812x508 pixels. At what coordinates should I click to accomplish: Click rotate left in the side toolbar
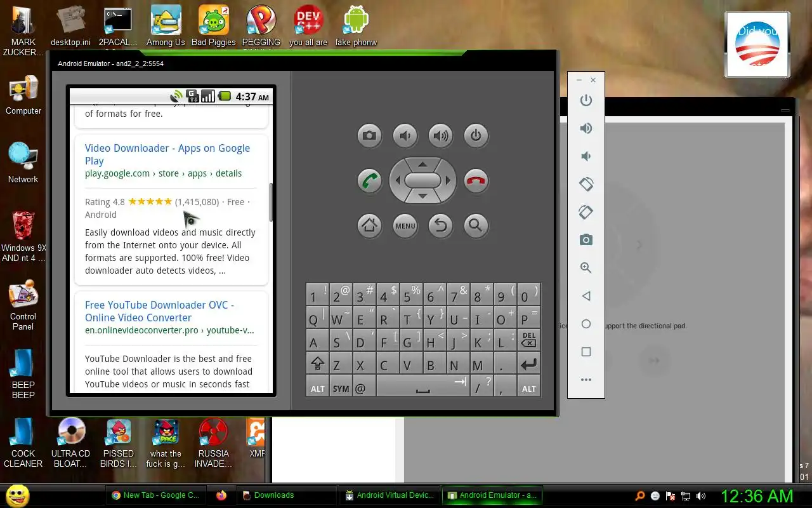pyautogui.click(x=586, y=184)
